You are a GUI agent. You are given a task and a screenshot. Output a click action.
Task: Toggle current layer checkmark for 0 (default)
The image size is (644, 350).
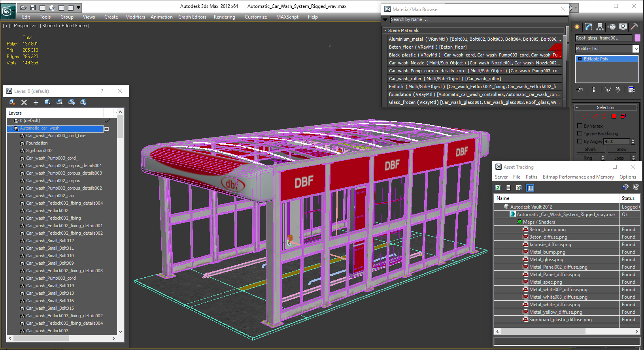point(107,121)
